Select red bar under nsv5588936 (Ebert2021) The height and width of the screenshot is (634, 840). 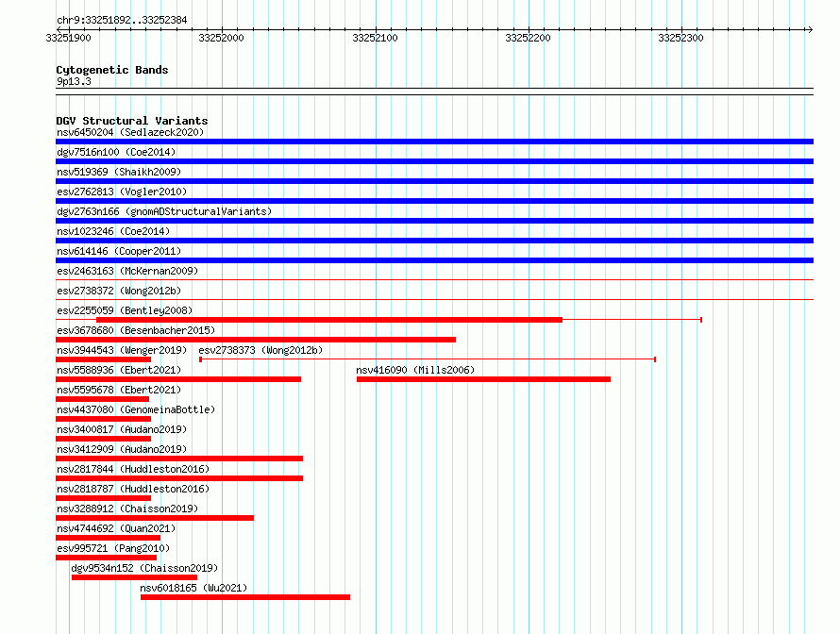pyautogui.click(x=178, y=379)
